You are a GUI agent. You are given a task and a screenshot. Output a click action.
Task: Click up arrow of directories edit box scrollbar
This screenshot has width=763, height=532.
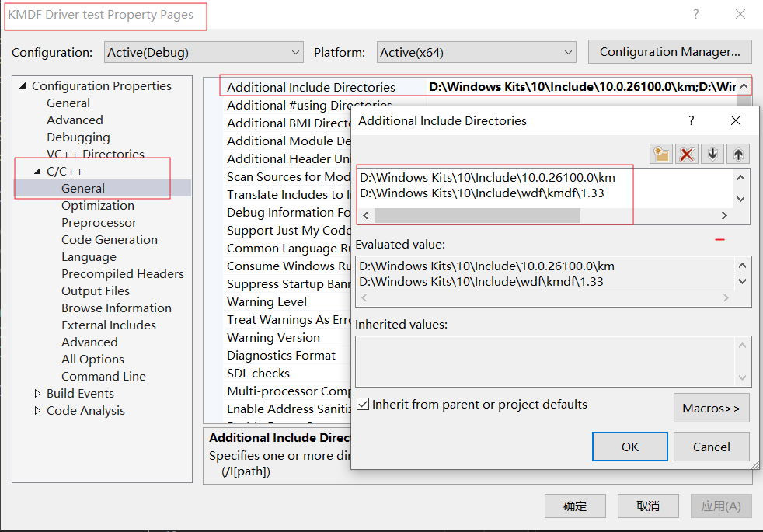[x=740, y=178]
